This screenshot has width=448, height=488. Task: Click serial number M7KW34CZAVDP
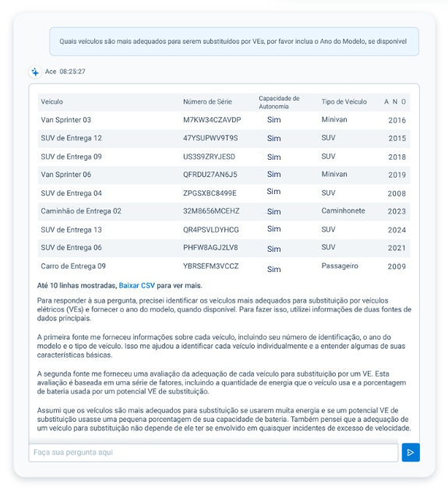coord(212,120)
